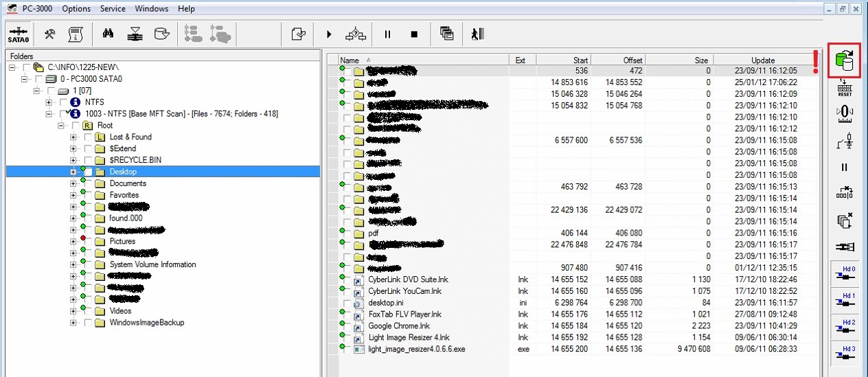
Task: Click the crossed tools utilities icon
Action: 49,34
